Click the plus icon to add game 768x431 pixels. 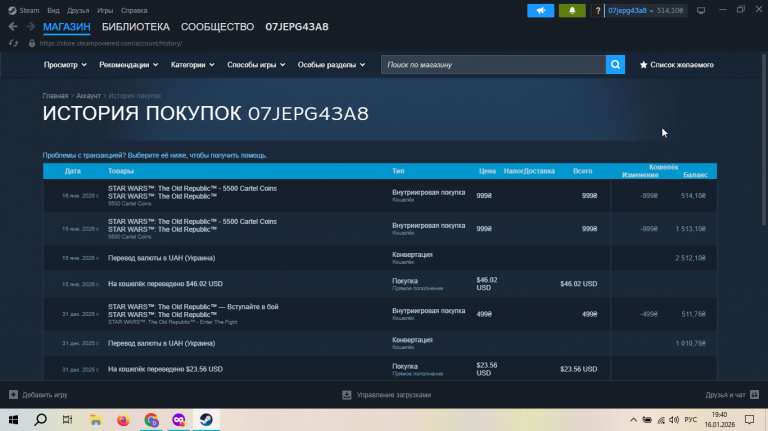[x=13, y=394]
